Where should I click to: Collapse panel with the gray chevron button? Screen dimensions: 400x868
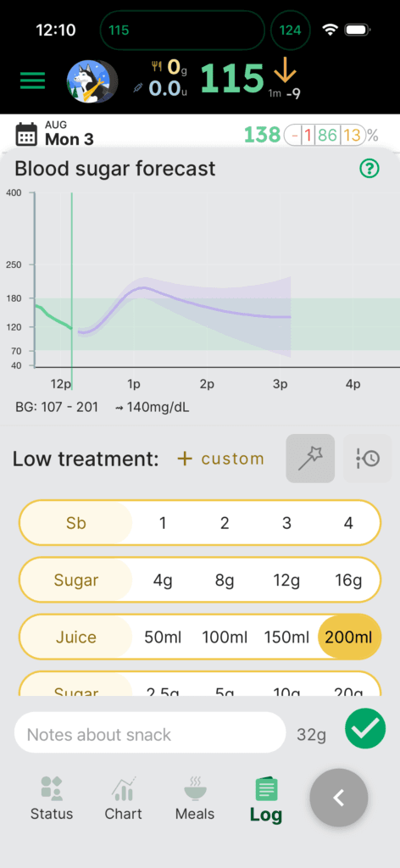339,798
